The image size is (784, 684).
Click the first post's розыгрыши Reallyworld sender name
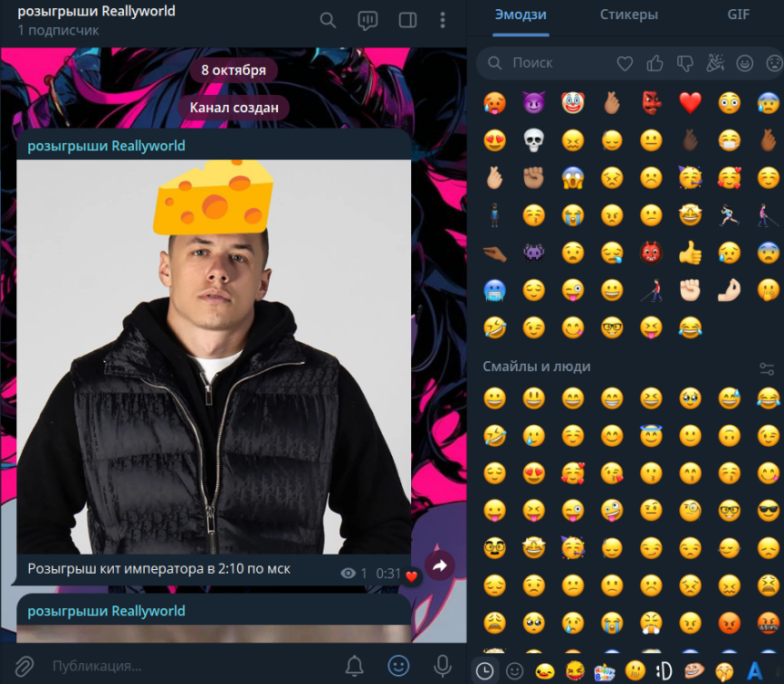106,146
